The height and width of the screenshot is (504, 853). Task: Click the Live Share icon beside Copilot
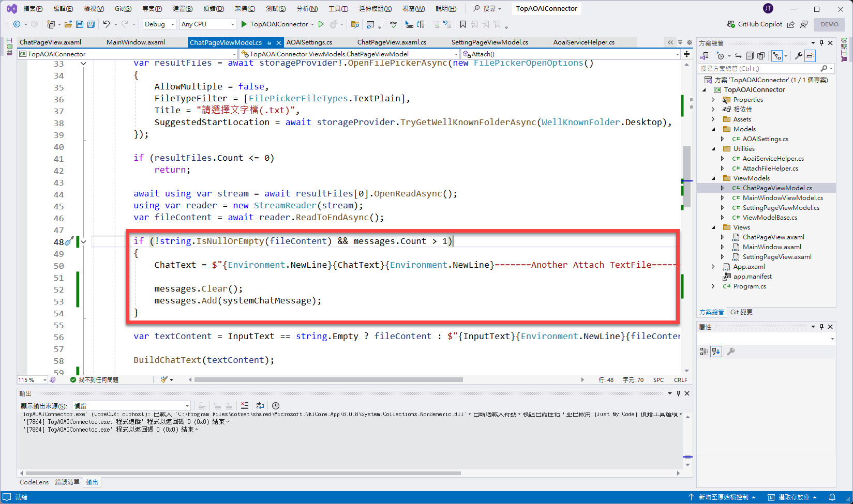[791, 24]
